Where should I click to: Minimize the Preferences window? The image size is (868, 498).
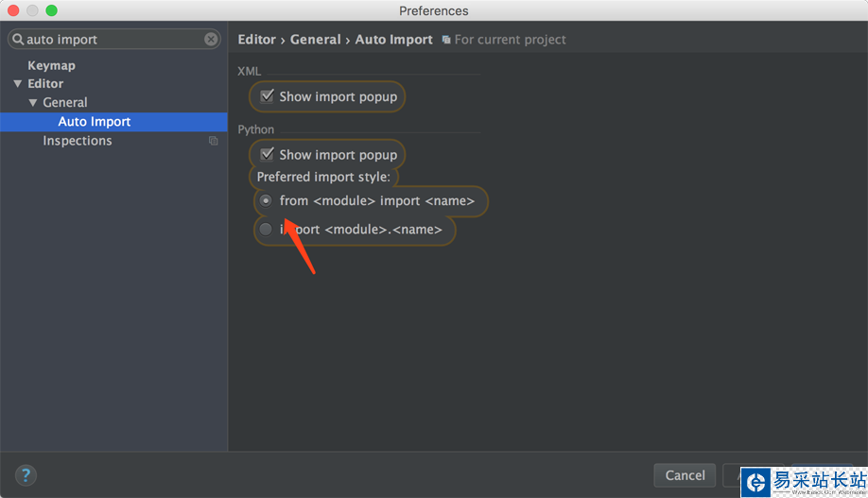tap(33, 10)
